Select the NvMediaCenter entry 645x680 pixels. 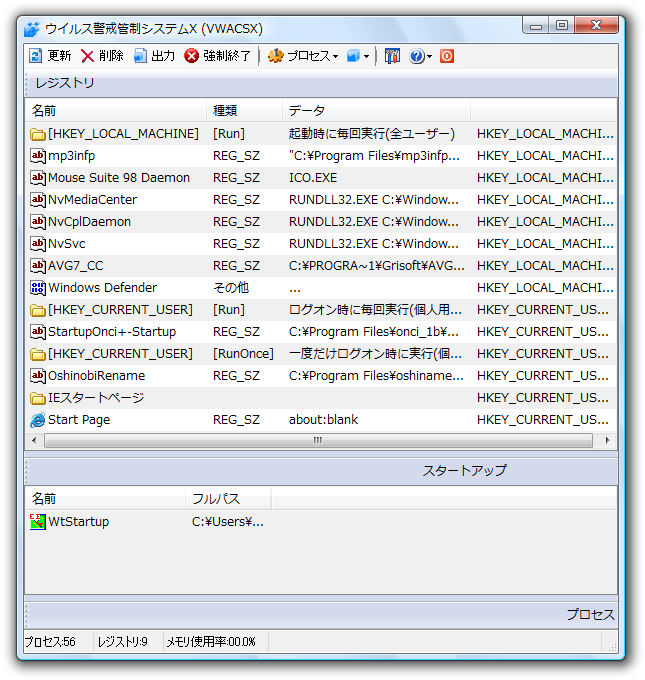[321, 200]
